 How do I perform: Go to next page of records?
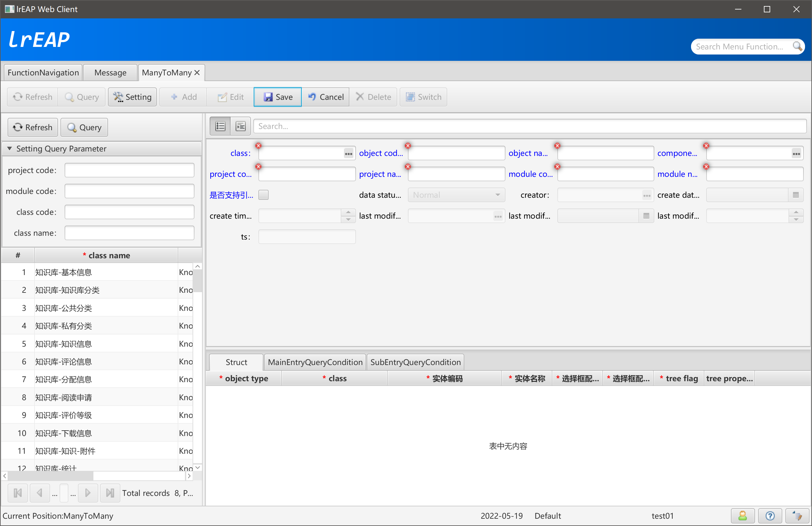(x=88, y=493)
